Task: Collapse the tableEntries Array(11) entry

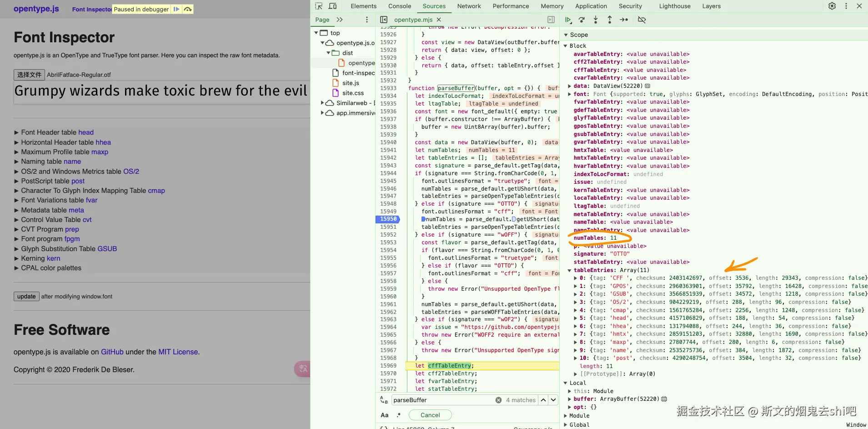Action: (570, 270)
